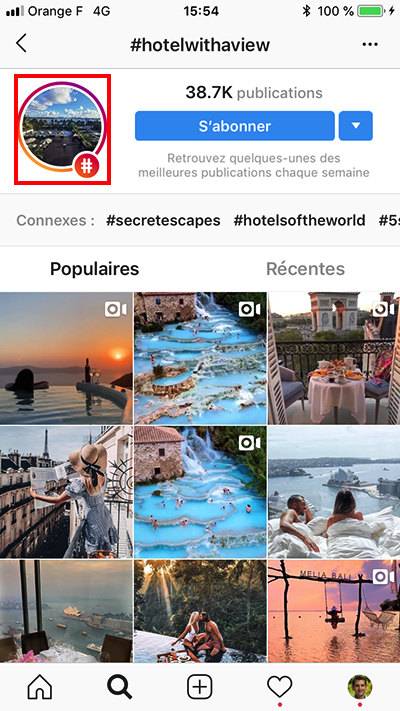Viewport: 400px width, 711px height.
Task: Tap the new post plus icon
Action: 200,687
